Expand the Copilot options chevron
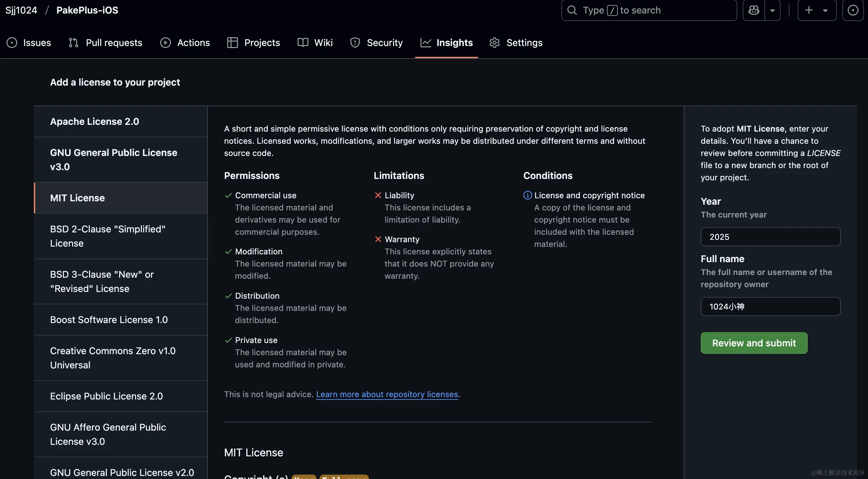 [773, 10]
